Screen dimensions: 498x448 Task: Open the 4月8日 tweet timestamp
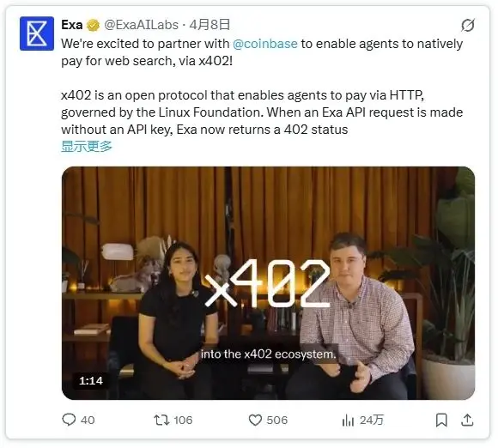coord(210,25)
